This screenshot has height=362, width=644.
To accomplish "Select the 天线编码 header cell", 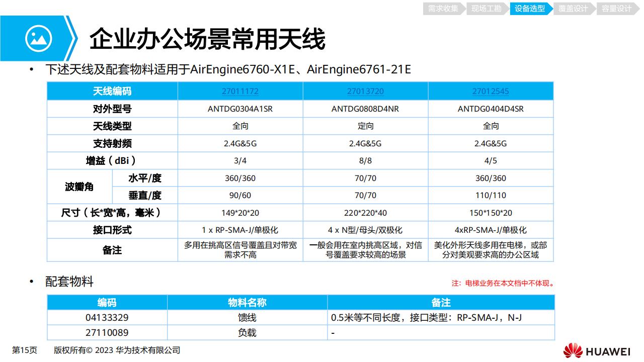I will (112, 91).
